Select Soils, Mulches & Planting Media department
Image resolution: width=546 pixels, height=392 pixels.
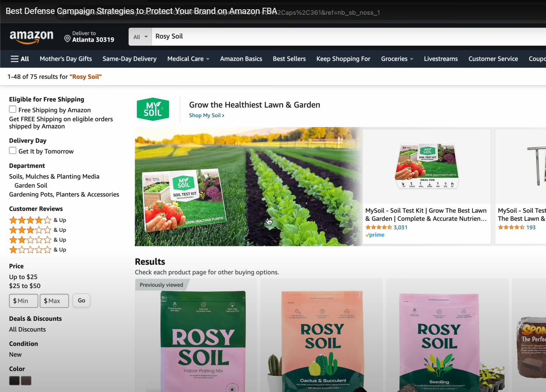click(x=54, y=176)
